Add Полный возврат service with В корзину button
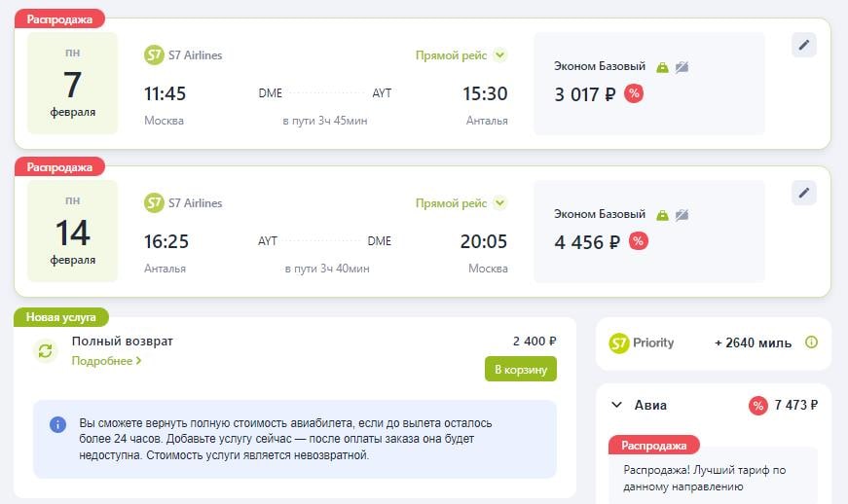 pyautogui.click(x=521, y=369)
